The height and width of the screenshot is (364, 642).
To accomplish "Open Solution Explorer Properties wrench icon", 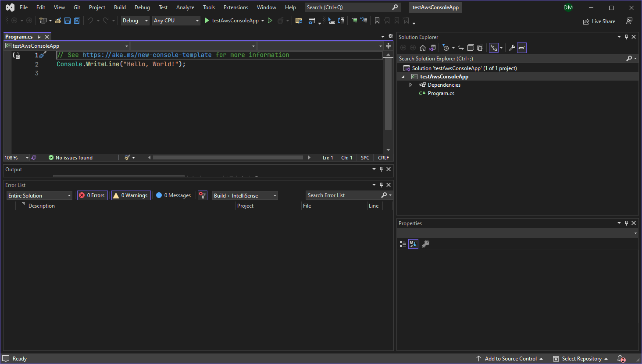I will [x=512, y=48].
